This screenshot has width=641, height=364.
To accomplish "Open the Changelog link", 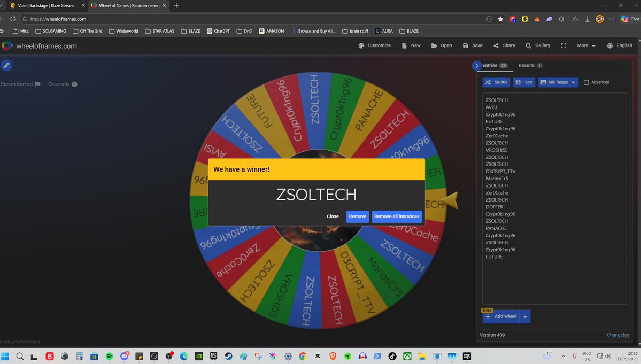I will pyautogui.click(x=617, y=335).
